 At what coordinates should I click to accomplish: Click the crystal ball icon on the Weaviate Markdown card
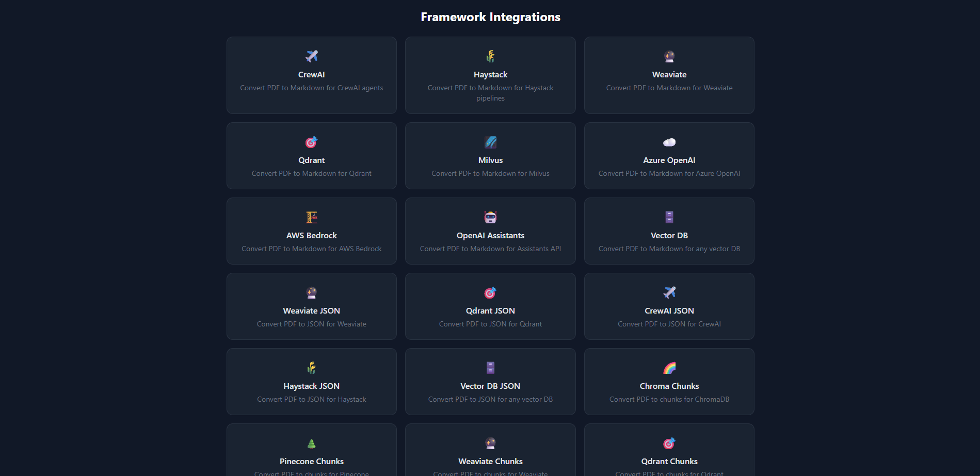point(669,56)
